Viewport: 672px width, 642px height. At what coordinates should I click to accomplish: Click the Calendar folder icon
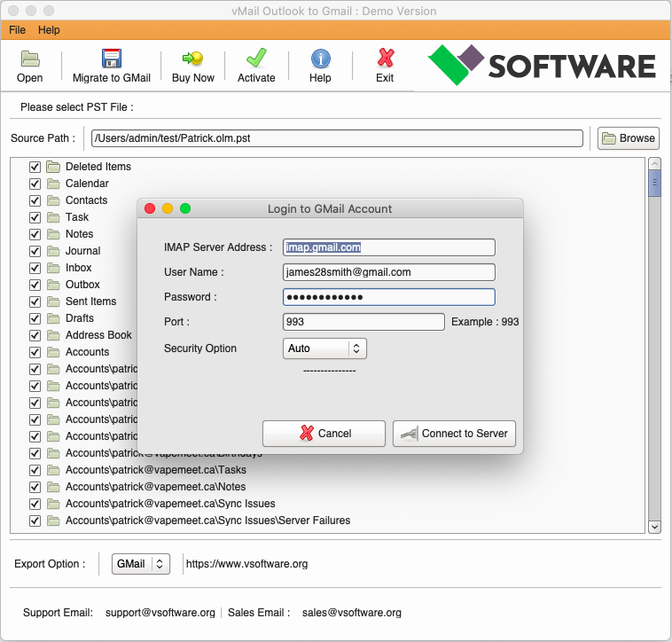point(53,184)
